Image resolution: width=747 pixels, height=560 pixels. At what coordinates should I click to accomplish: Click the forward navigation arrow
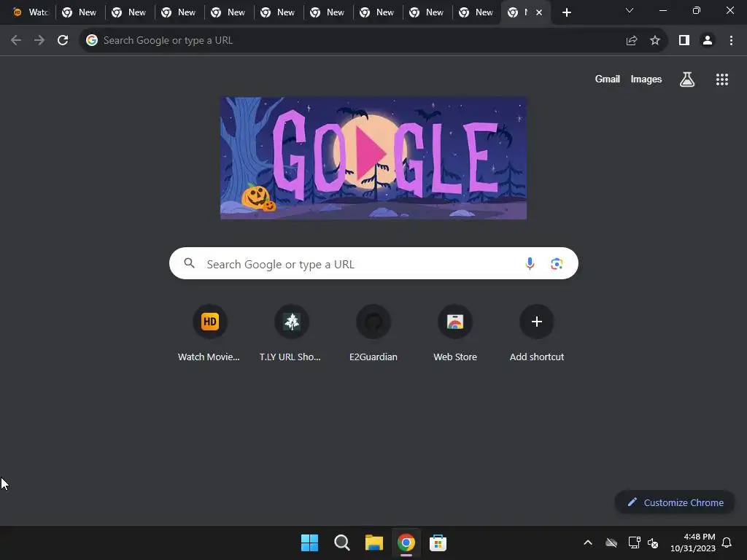(39, 41)
